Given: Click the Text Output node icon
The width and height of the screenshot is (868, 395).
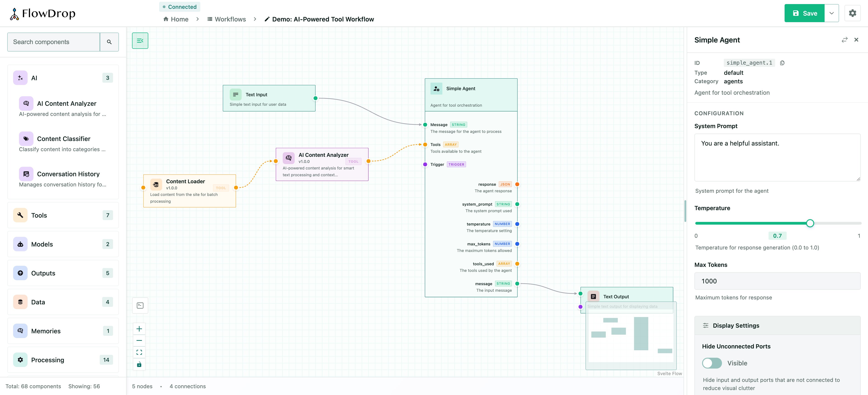Looking at the screenshot, I should tap(593, 296).
